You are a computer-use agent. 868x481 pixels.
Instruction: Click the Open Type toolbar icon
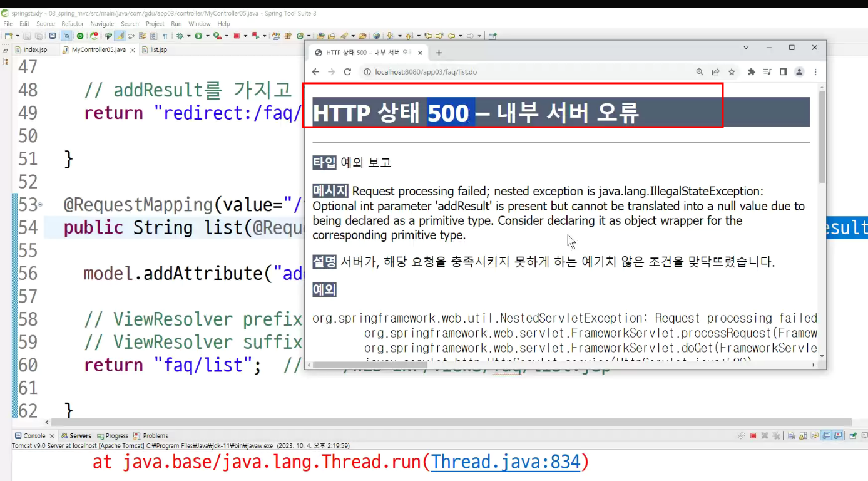(x=320, y=36)
